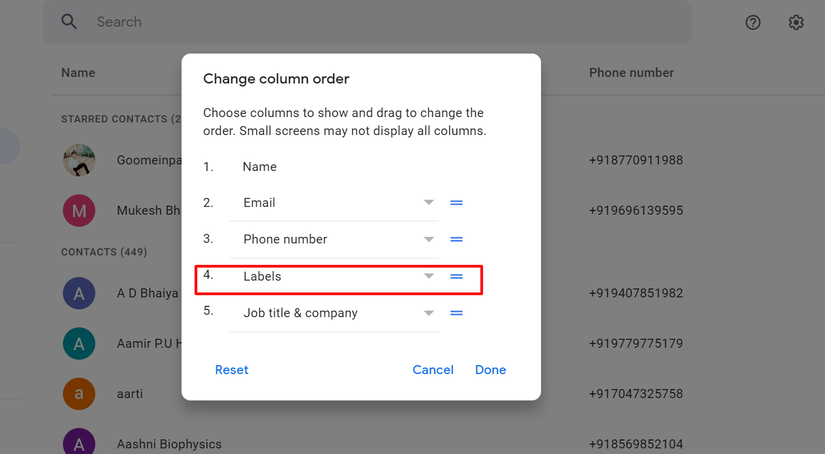Expand the Email column dropdown
This screenshot has width=825, height=454.
(429, 203)
